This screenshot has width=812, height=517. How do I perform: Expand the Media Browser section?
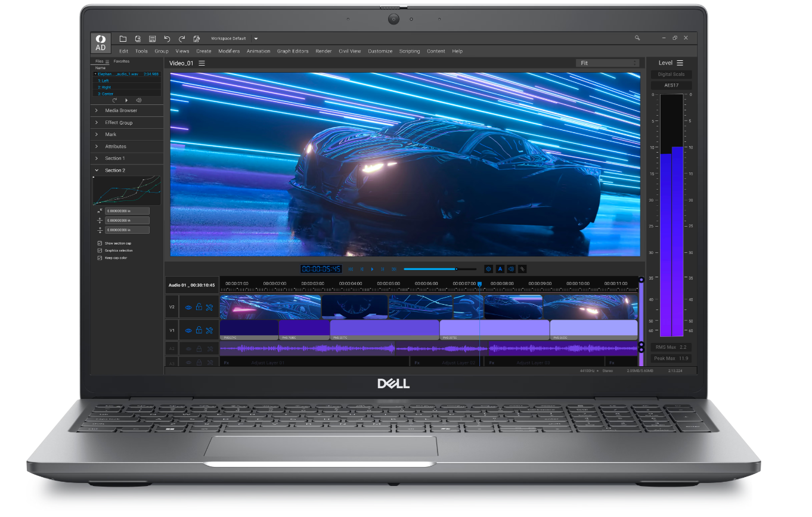(121, 110)
